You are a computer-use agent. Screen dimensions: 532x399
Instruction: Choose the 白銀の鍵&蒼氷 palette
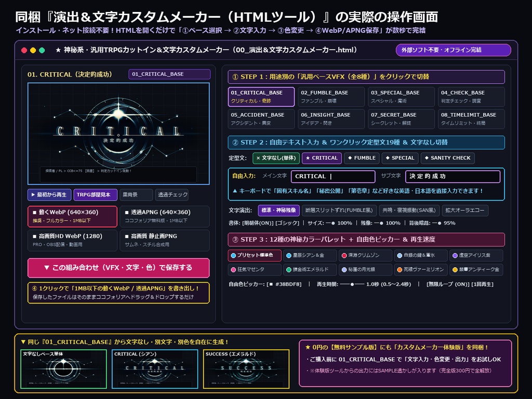pos(421,256)
